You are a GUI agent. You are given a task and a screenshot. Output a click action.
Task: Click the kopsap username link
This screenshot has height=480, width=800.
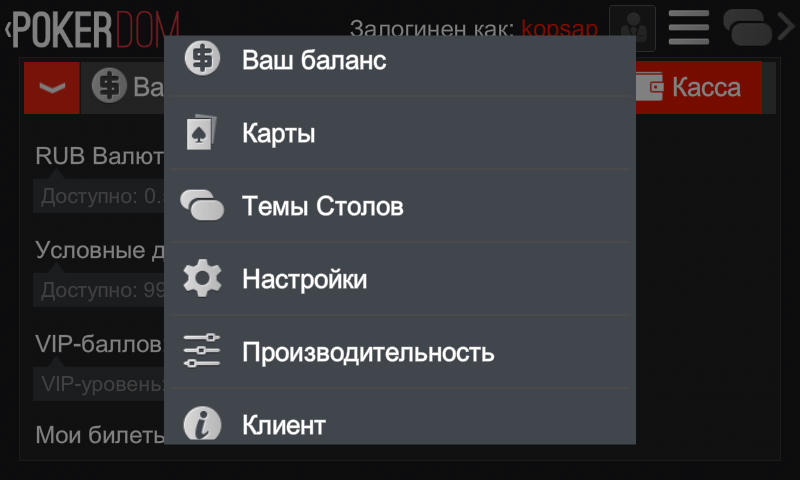(x=559, y=28)
